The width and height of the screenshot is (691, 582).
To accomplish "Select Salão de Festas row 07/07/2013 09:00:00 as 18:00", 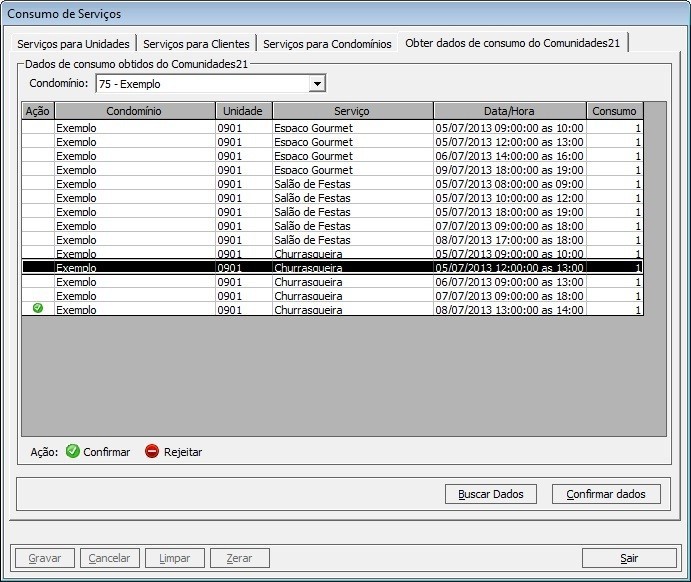I will click(332, 226).
